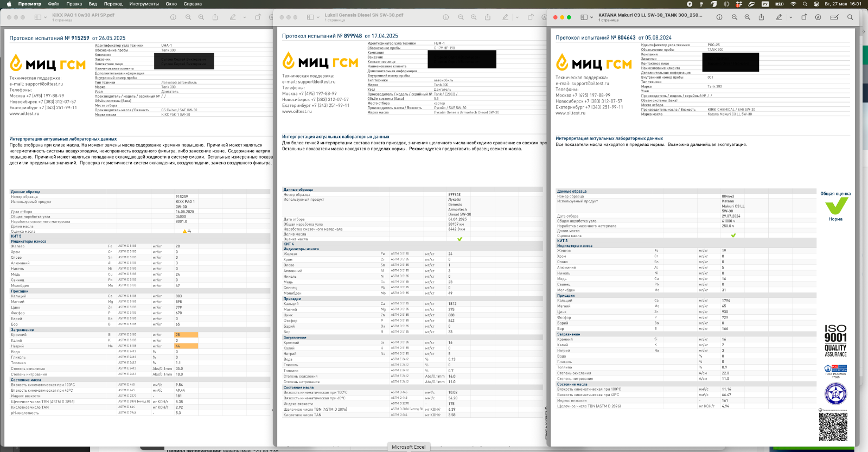Click support@oiltest.ru link in KATANA window
The image size is (868, 452).
coord(591,84)
